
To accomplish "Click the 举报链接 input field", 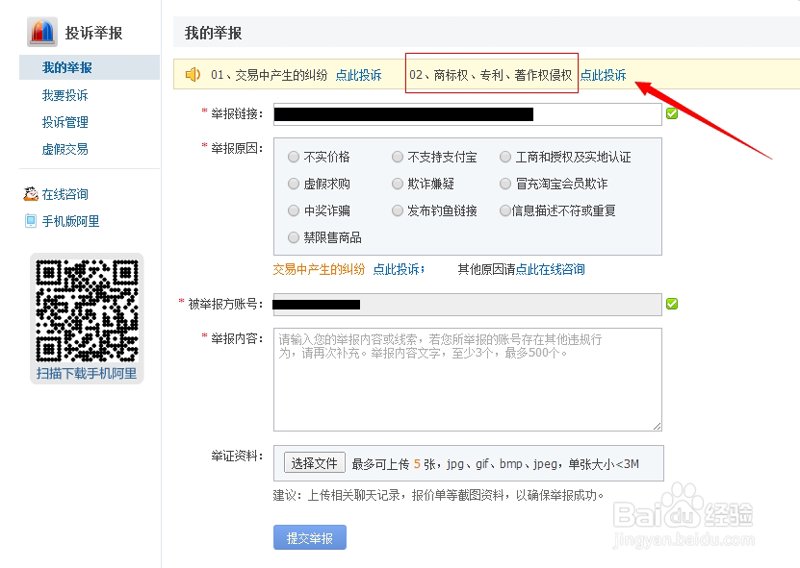I will 467,114.
